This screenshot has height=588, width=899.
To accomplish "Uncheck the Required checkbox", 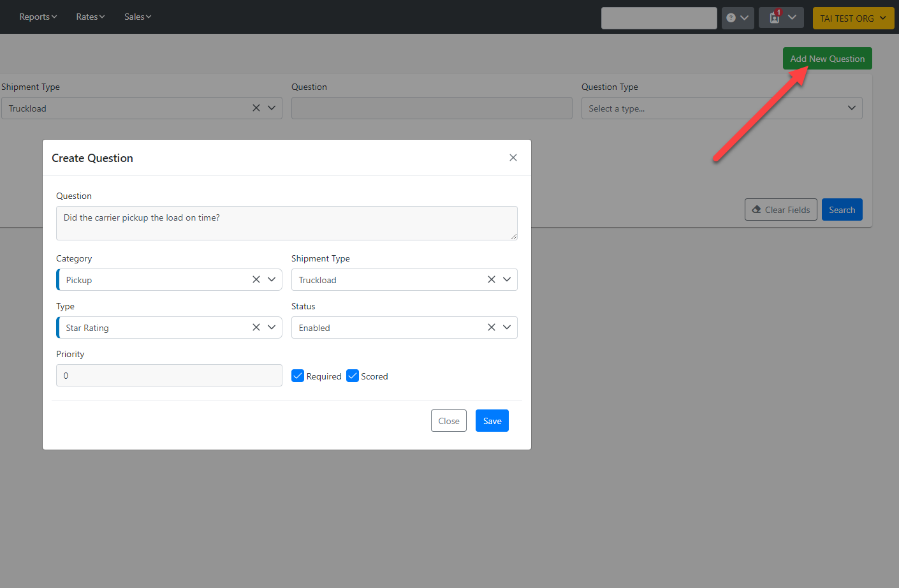I will tap(298, 376).
